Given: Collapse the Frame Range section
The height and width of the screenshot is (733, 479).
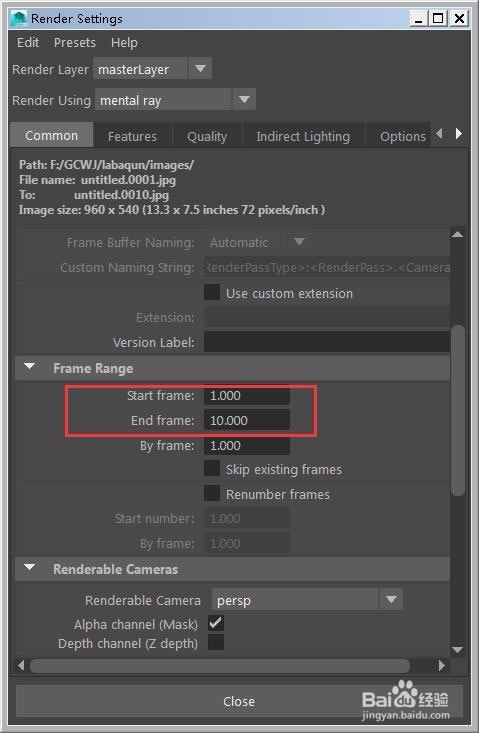Looking at the screenshot, I should [29, 367].
